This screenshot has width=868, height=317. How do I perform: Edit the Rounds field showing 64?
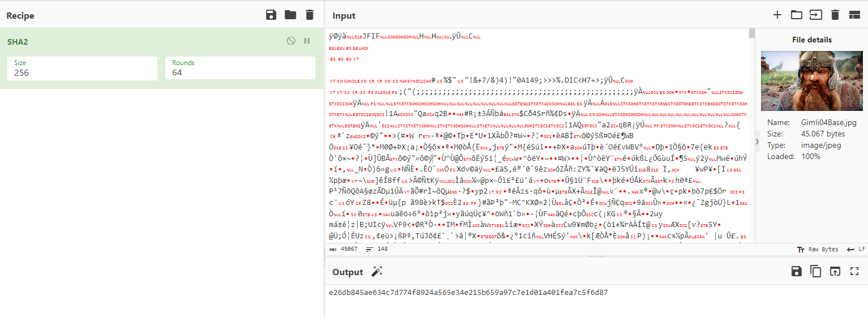point(240,68)
